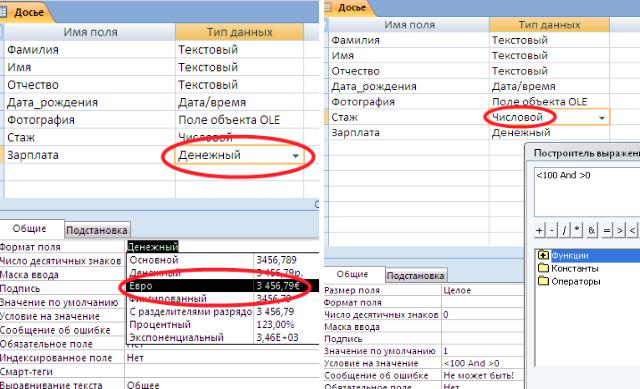Click Фамилия field name in left window
Viewport: 640px width, 389px height.
[33, 50]
